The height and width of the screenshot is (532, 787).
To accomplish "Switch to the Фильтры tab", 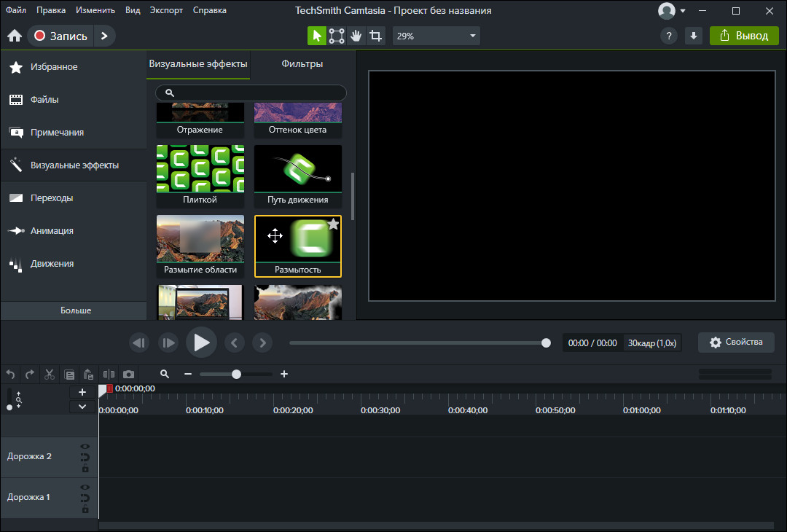I will 302,64.
